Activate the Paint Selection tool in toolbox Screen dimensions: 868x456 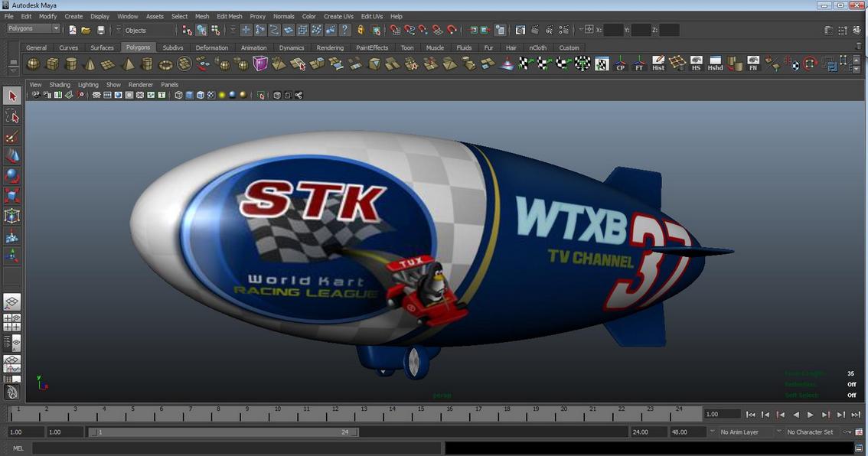click(12, 138)
